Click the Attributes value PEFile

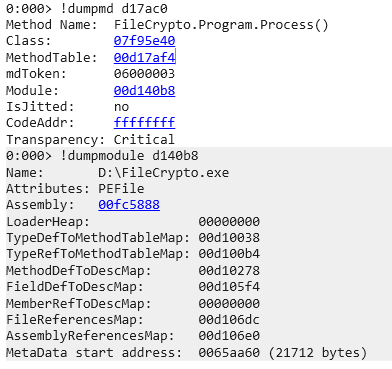point(121,189)
